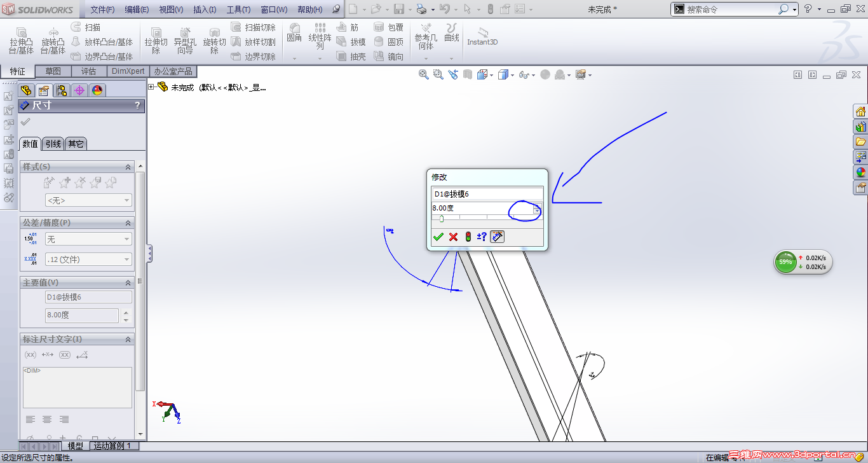This screenshot has height=463, width=868.
Task: Collapse the 标注尺寸文字(I) section
Action: (128, 339)
